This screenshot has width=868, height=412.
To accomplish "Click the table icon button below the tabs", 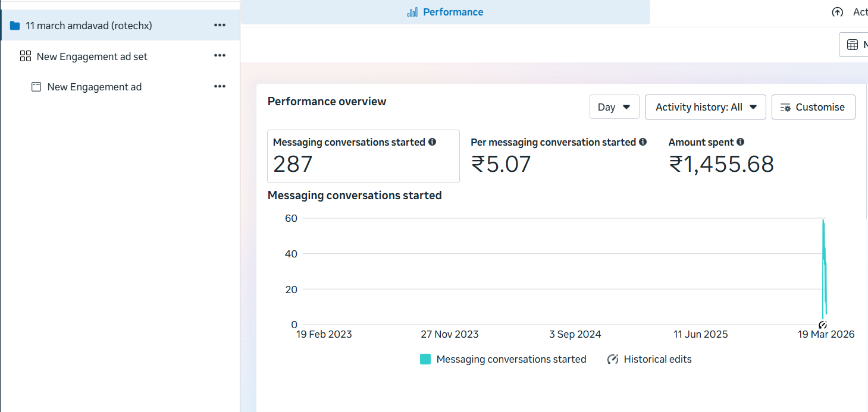I will click(853, 45).
